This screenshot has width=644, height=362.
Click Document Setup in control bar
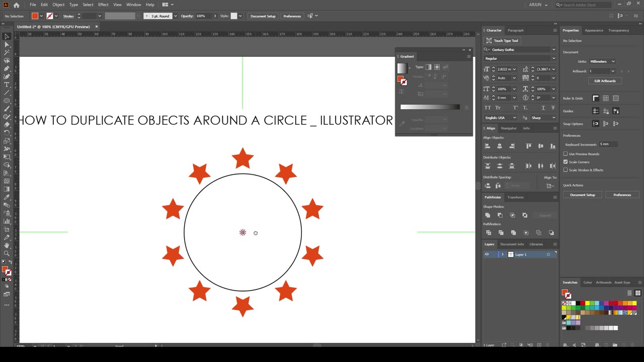click(x=263, y=16)
